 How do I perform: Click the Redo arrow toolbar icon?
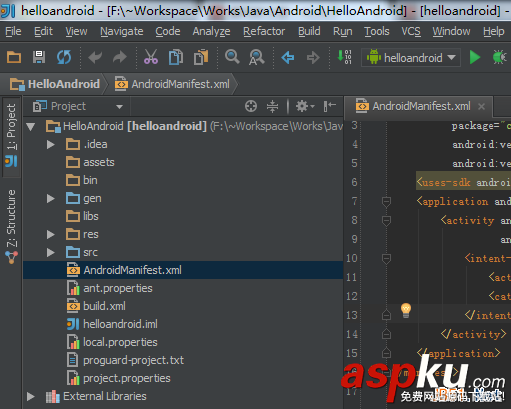click(x=120, y=57)
